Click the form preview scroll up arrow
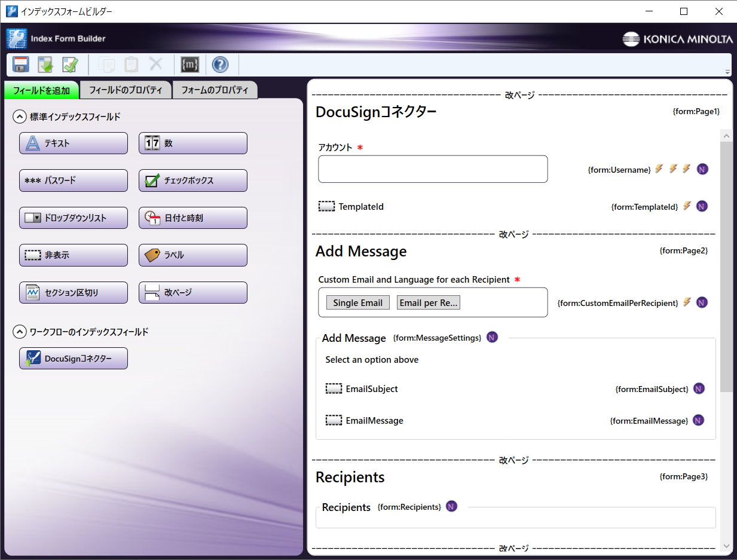The height and width of the screenshot is (560, 737). click(726, 137)
